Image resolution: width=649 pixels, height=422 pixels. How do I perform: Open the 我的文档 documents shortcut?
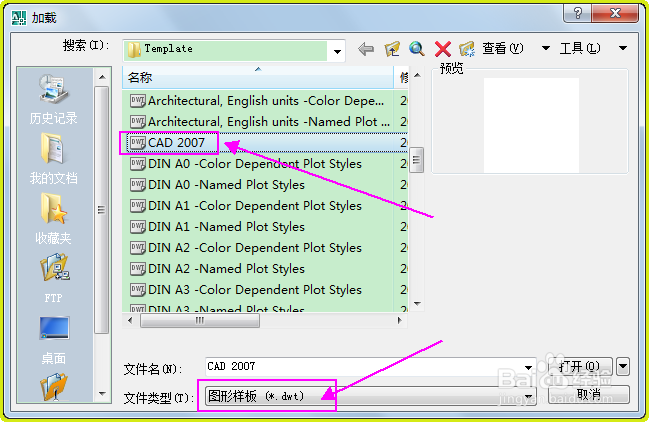(x=53, y=159)
